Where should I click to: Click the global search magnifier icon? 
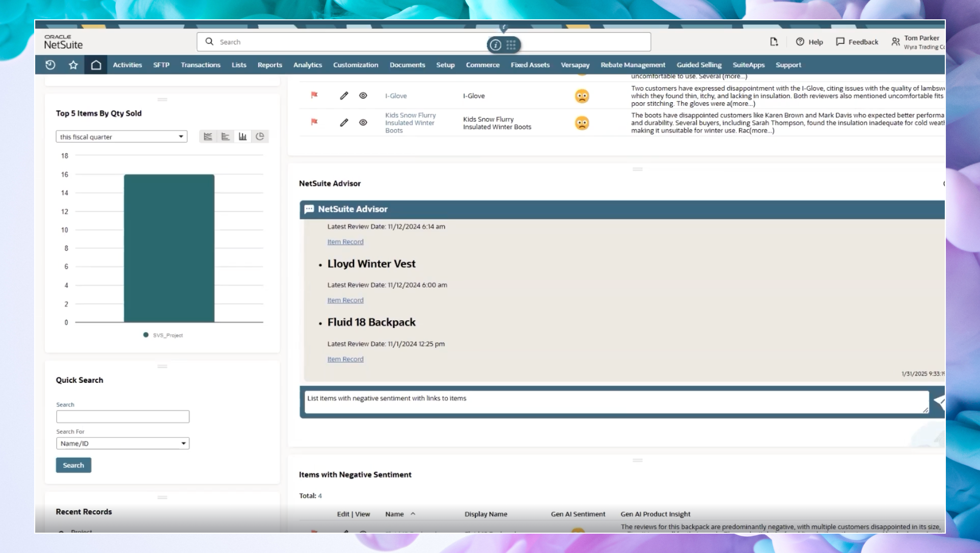[209, 42]
